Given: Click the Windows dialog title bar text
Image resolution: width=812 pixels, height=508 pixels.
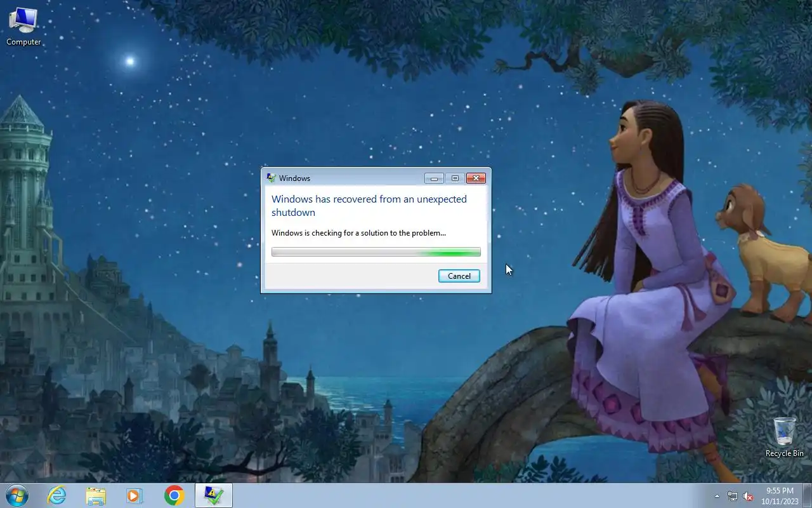Looking at the screenshot, I should click(x=294, y=178).
